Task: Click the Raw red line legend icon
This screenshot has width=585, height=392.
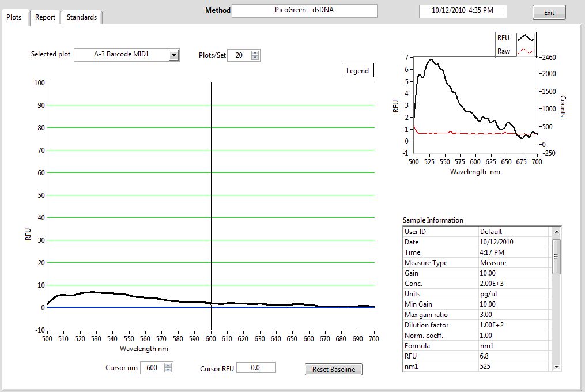Action: click(x=525, y=51)
